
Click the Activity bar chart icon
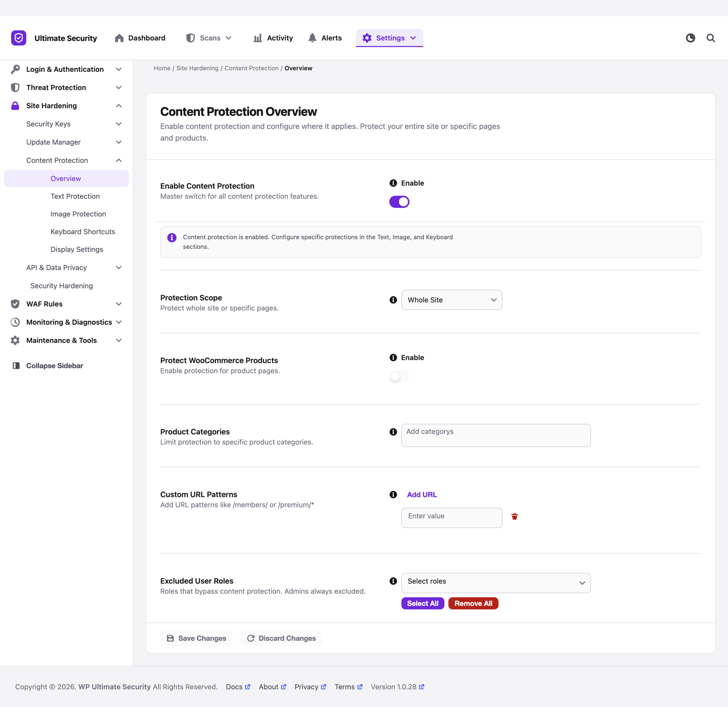[x=258, y=38]
